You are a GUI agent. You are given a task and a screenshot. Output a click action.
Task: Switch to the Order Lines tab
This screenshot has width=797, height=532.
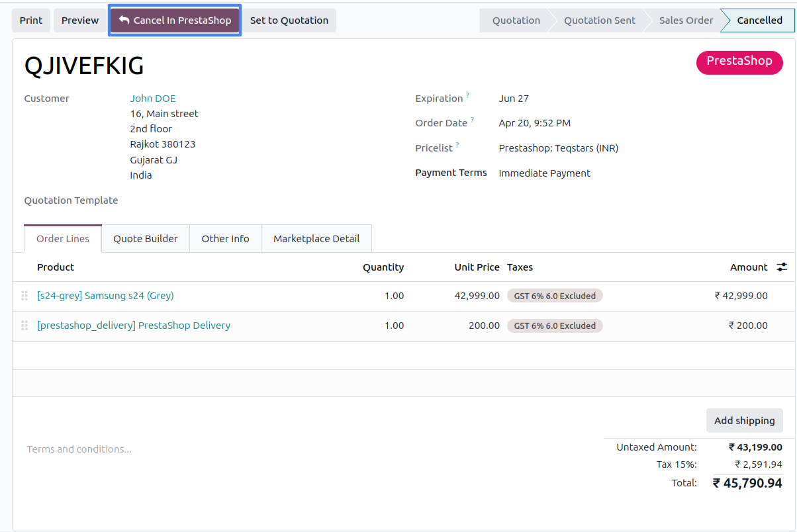click(63, 239)
